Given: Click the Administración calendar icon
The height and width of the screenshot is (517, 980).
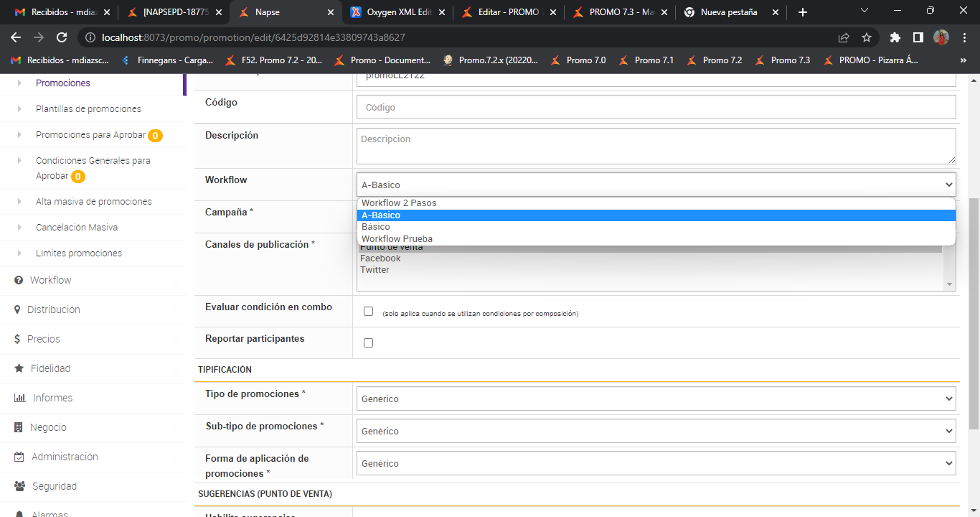Looking at the screenshot, I should pyautogui.click(x=19, y=457).
